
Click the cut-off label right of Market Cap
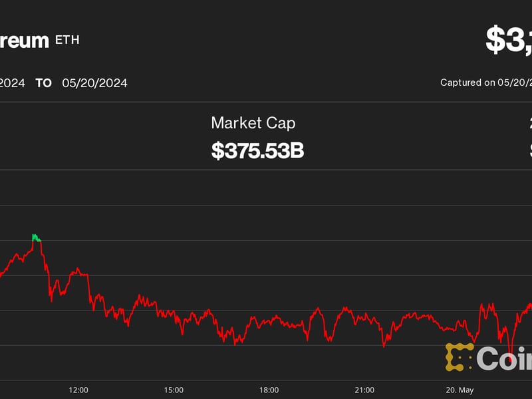(530, 123)
